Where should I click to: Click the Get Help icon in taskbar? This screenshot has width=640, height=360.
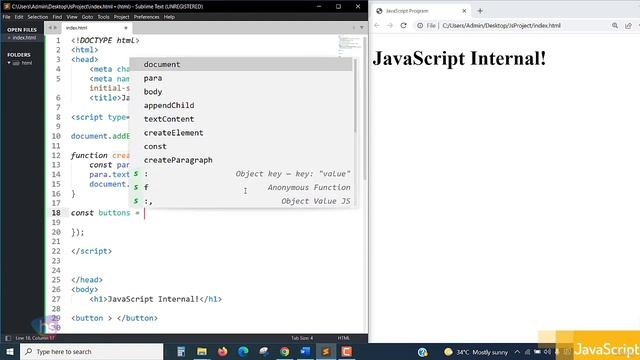click(422, 352)
